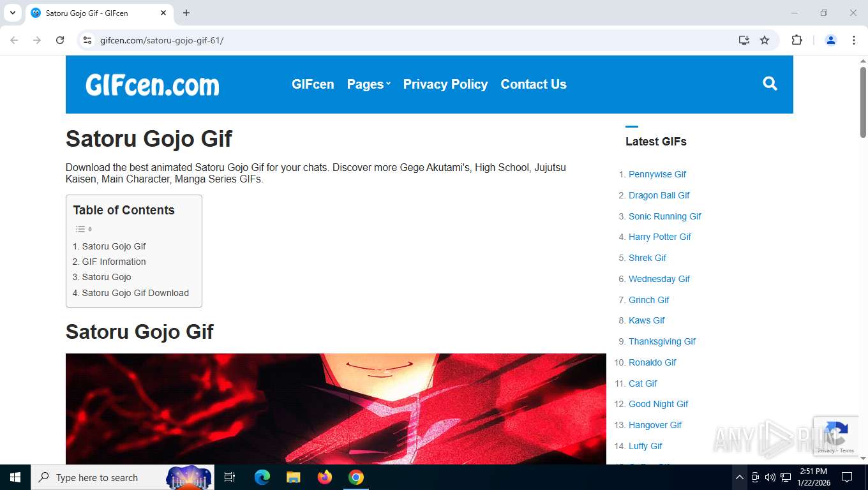Jump to Satoru Gojo Gif Download section
Viewport: 868px width, 490px height.
point(131,293)
